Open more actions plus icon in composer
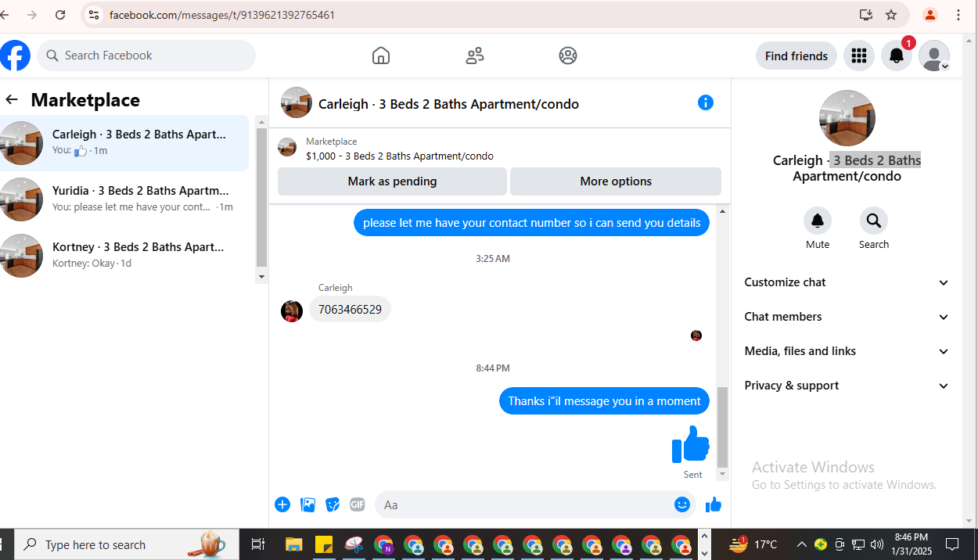Viewport: 978px width, 560px height. tap(282, 504)
